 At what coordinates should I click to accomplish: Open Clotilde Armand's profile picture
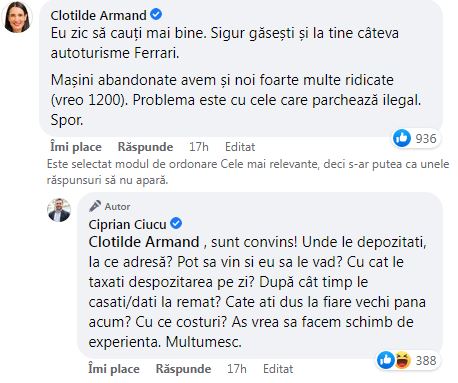tap(17, 17)
